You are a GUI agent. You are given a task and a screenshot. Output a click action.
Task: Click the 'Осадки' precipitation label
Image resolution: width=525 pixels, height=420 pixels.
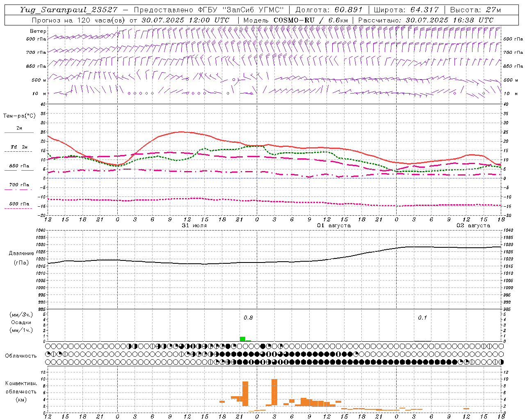click(x=21, y=322)
